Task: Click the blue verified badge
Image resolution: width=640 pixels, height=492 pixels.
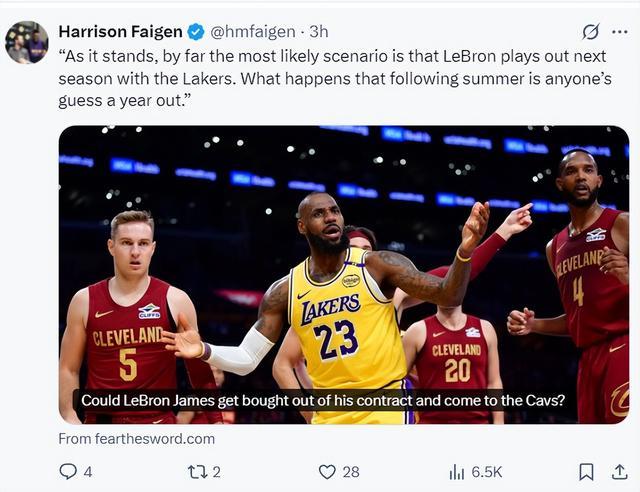Action: (197, 32)
